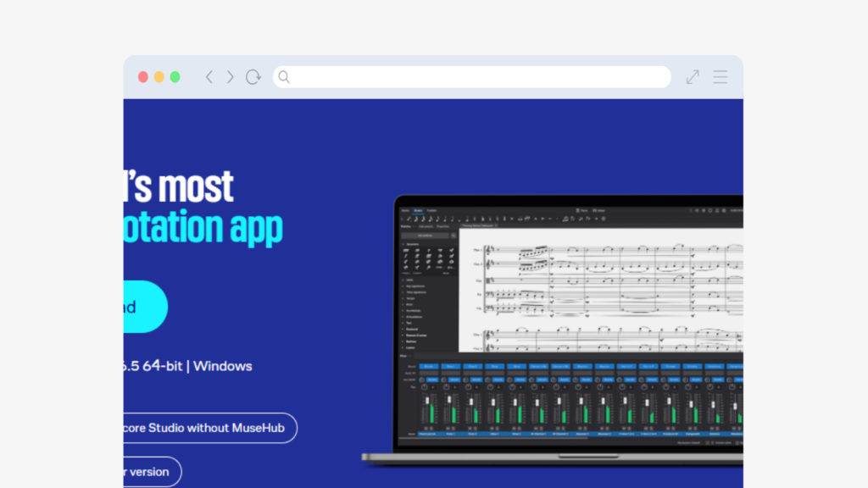Switch to the Publish tab in MuseScore

[431, 210]
